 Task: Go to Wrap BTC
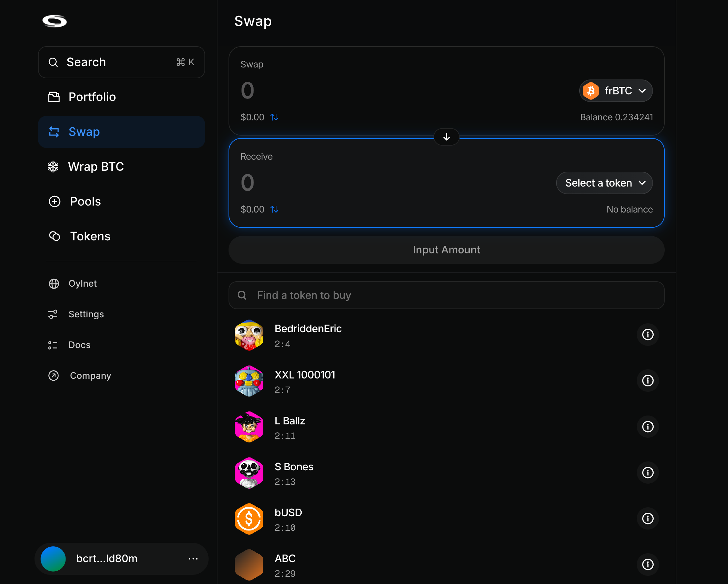click(121, 167)
